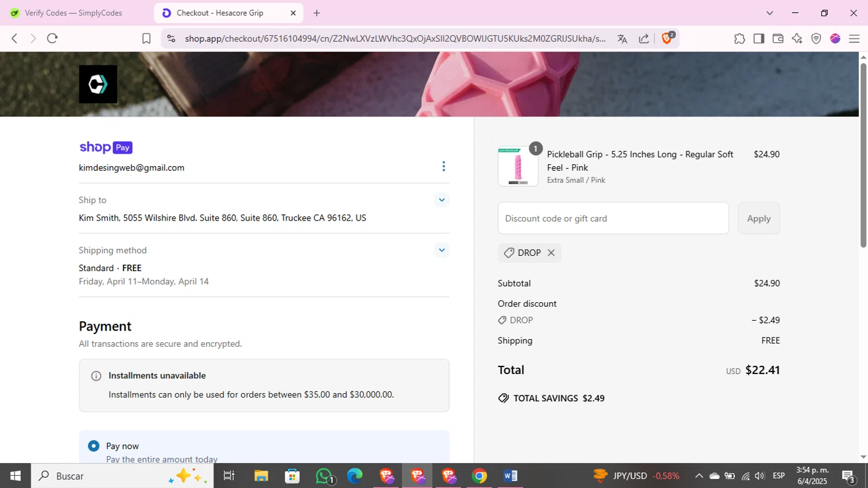Go back to the previous page
Screen dimensions: 868x488
(14, 38)
